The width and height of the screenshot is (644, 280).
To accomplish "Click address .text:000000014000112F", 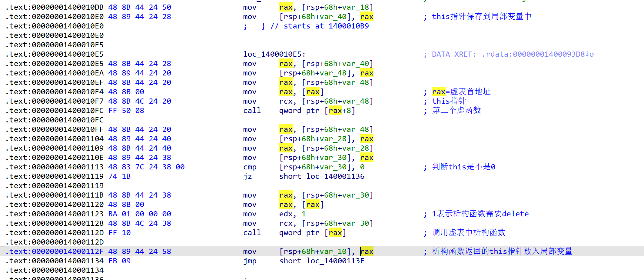I will click(55, 251).
